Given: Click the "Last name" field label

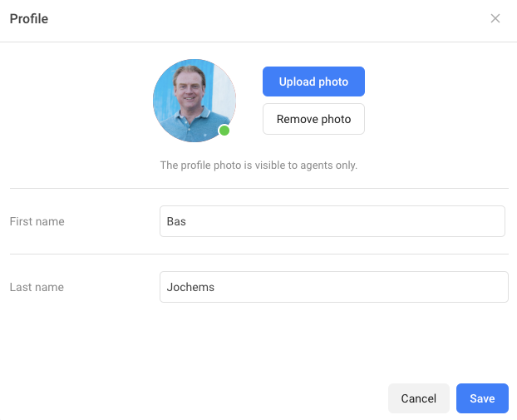Looking at the screenshot, I should coord(37,287).
